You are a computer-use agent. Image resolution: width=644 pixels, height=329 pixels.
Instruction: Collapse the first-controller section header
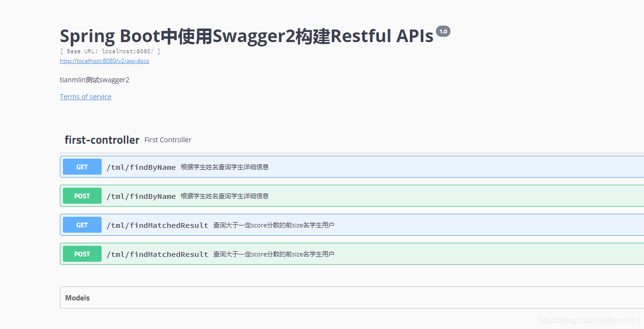[352, 140]
